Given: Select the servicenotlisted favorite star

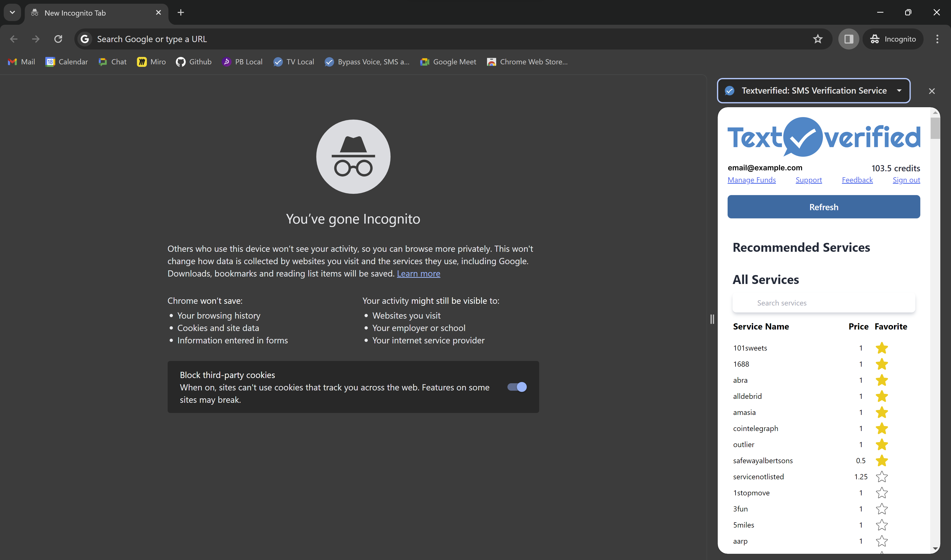Looking at the screenshot, I should point(882,477).
